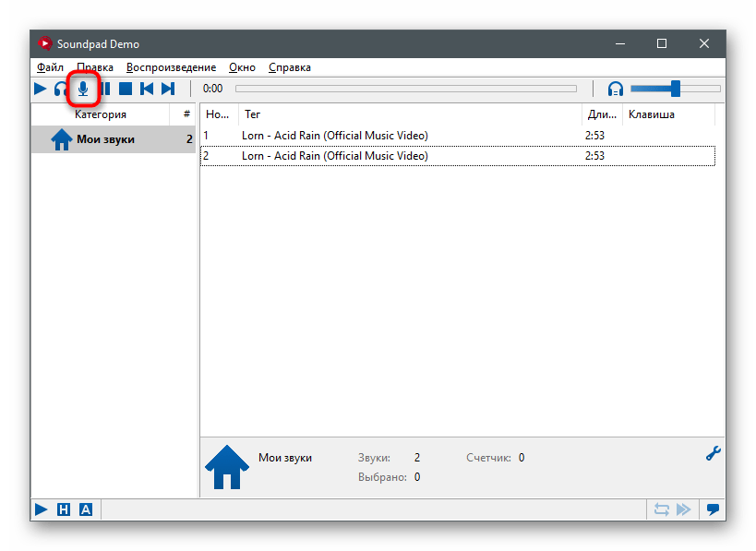Open the Воспроизведение menu

(171, 67)
